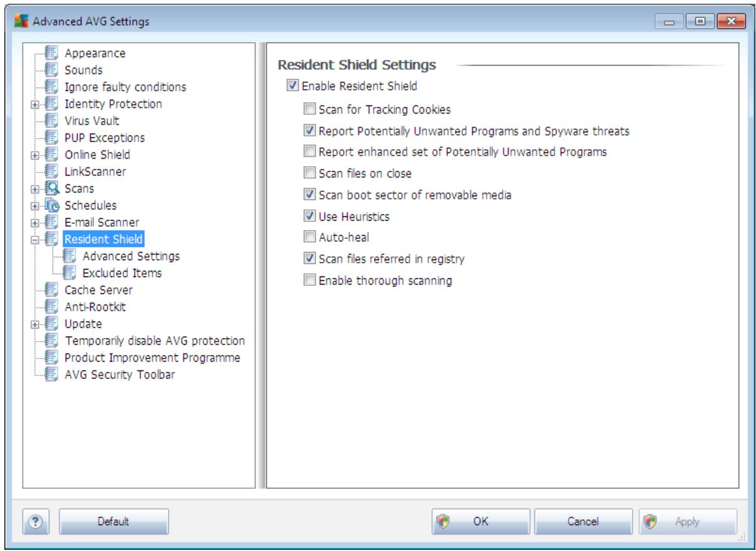The image size is (756, 551).
Task: Enable the Auto-heal checkbox
Action: [x=309, y=238]
